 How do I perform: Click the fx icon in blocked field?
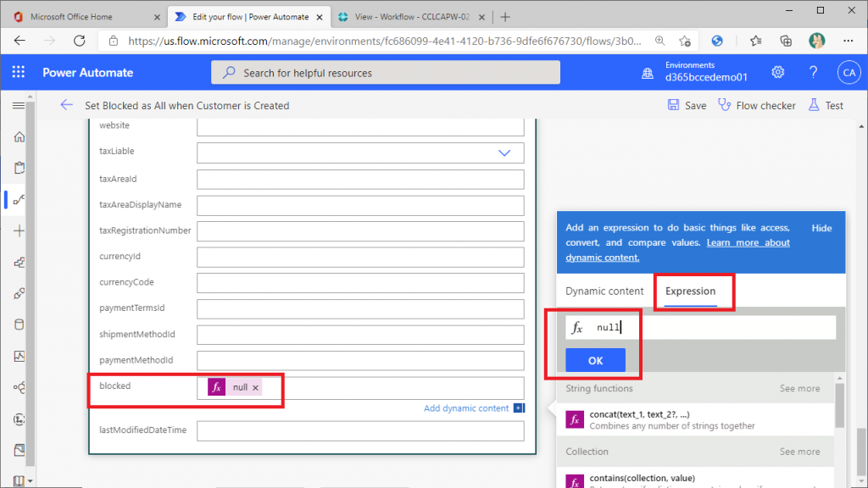click(x=216, y=387)
